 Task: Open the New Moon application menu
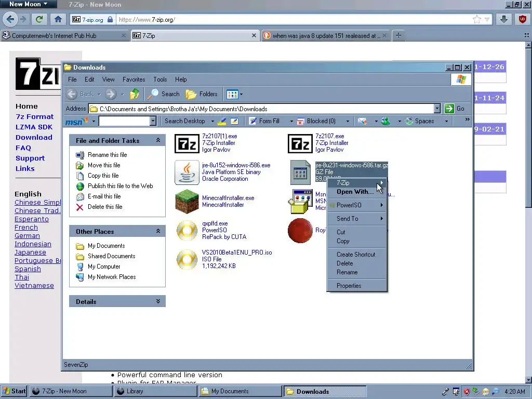pyautogui.click(x=28, y=4)
